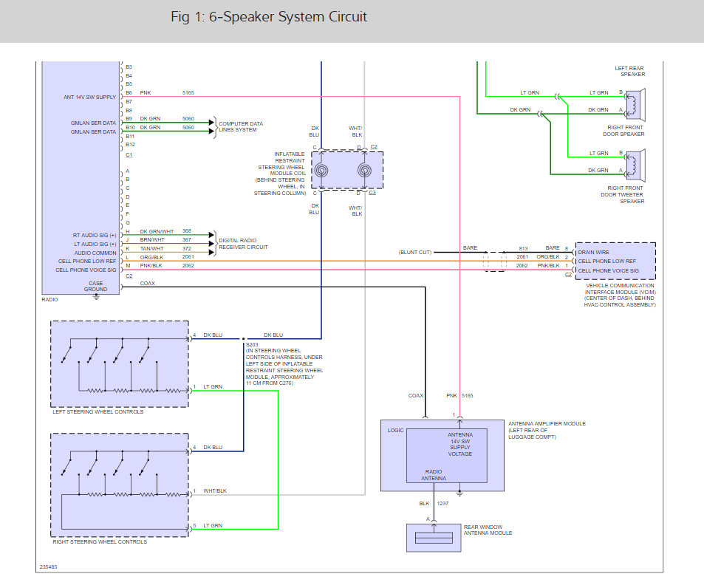Click 'REAR WINDOW ANTENNA MODULE' label
The height and width of the screenshot is (588, 704).
click(x=488, y=530)
